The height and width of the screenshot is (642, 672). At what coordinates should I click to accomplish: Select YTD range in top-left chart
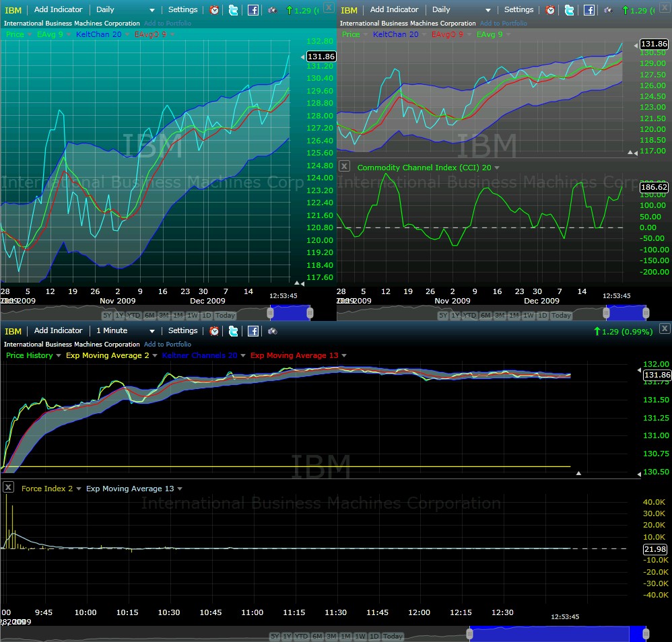coord(134,315)
